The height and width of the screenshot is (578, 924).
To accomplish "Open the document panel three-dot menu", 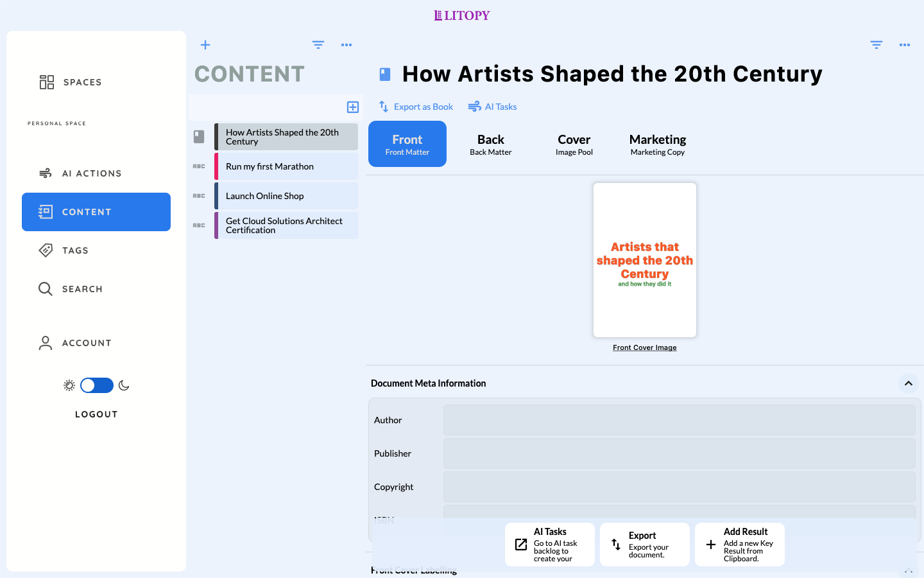I will pos(905,45).
